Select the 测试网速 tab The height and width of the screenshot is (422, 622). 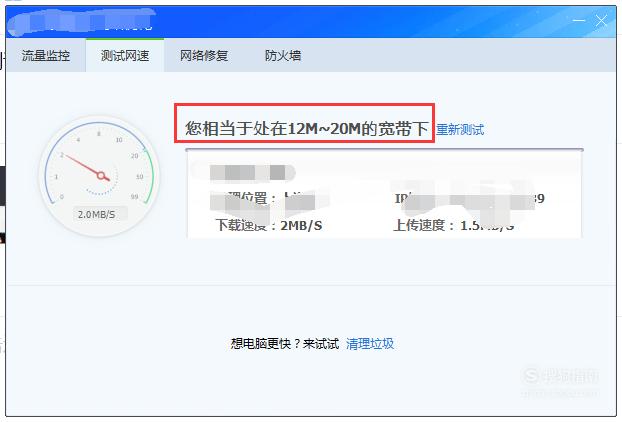(125, 56)
